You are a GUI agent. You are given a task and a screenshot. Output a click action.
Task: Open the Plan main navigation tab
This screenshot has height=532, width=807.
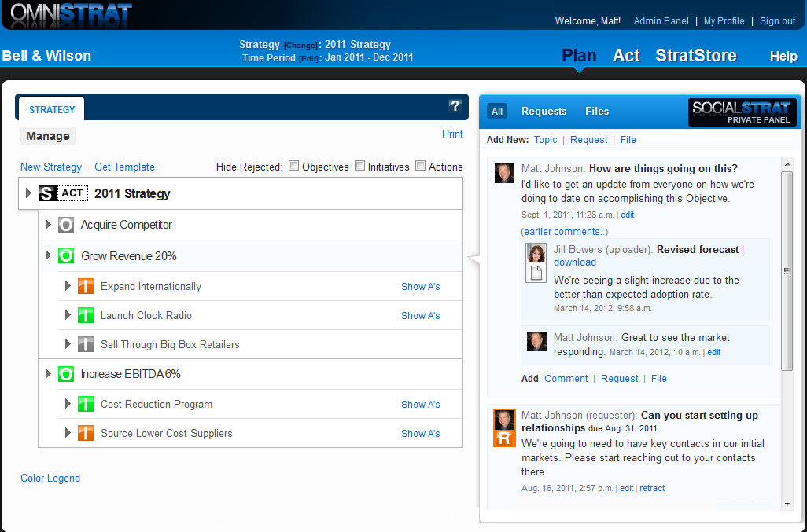pos(579,55)
